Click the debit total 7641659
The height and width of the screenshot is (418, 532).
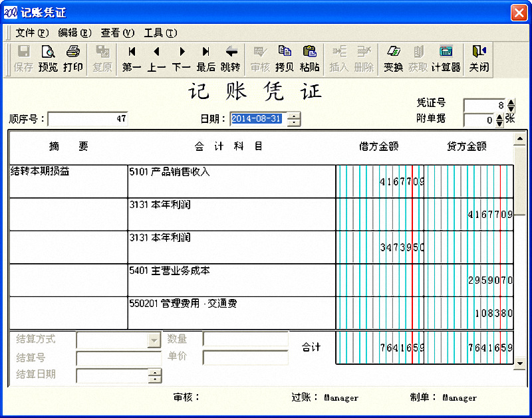pyautogui.click(x=380, y=348)
